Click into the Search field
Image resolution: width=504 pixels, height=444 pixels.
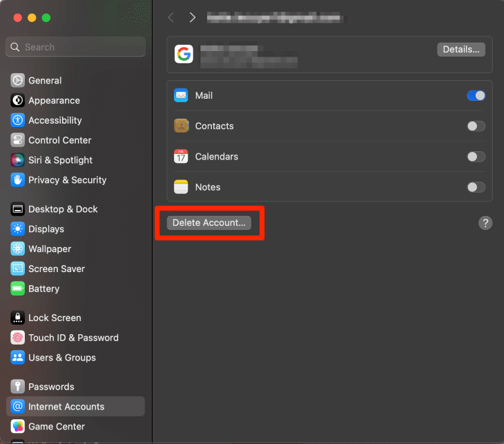(x=75, y=47)
